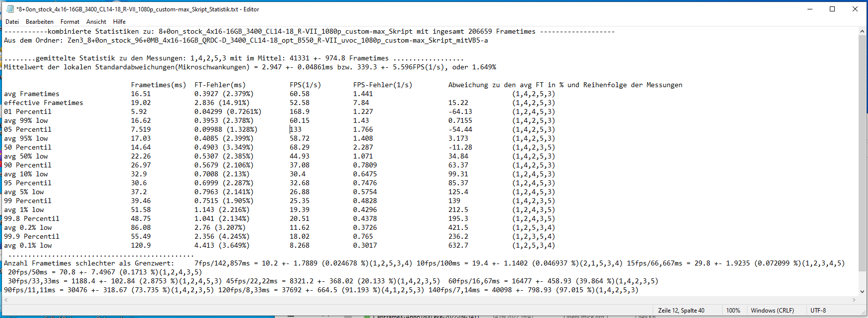
Task: Click the UTF-8 encoding status entry
Action: coord(818,311)
